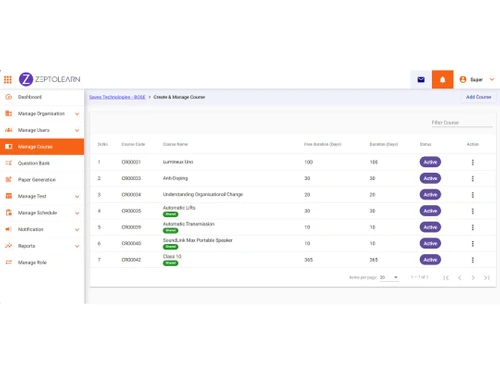Image resolution: width=500 pixels, height=375 pixels.
Task: Open the mail messages icon
Action: (421, 79)
